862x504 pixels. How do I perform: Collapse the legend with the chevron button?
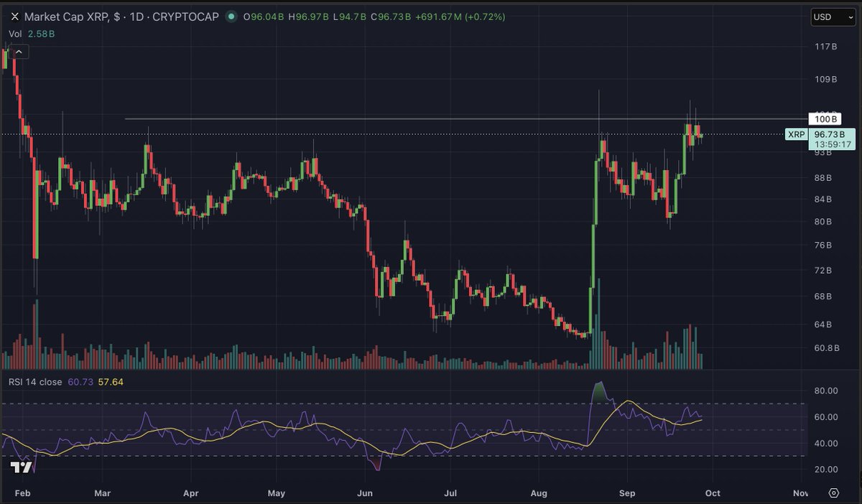click(19, 52)
